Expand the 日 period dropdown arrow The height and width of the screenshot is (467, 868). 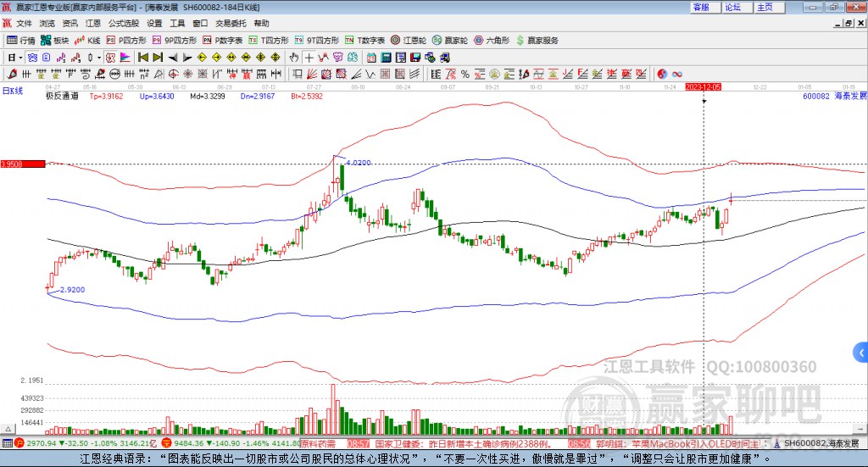(x=22, y=58)
